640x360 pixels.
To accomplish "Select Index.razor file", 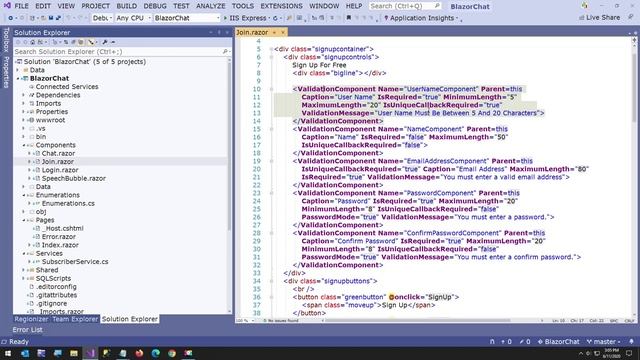I will [60, 245].
